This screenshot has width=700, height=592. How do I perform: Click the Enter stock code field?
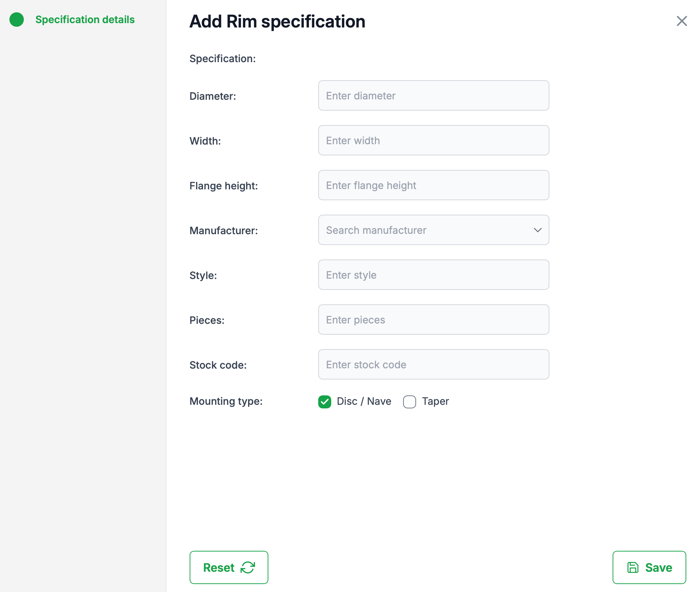click(433, 365)
